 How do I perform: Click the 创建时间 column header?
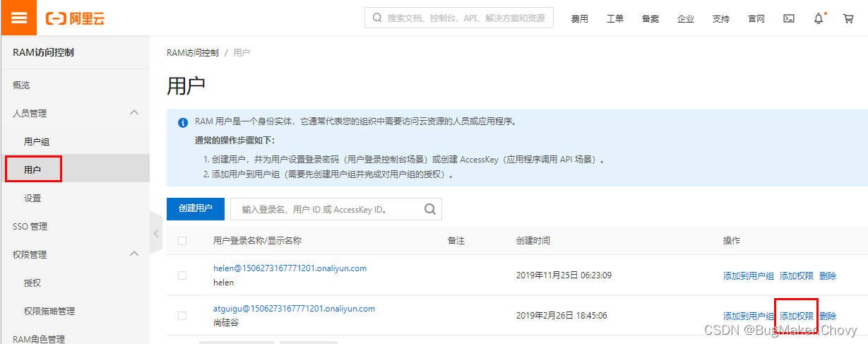[533, 241]
